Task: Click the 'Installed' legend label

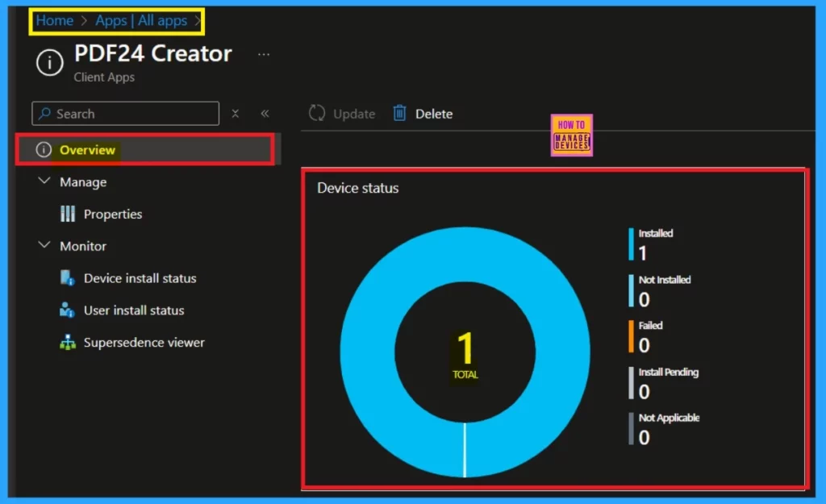Action: (656, 233)
